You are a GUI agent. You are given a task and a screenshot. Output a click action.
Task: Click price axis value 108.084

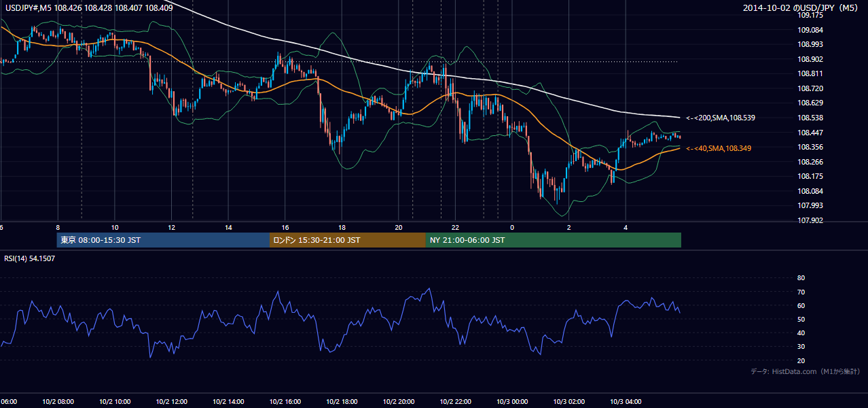coord(810,191)
